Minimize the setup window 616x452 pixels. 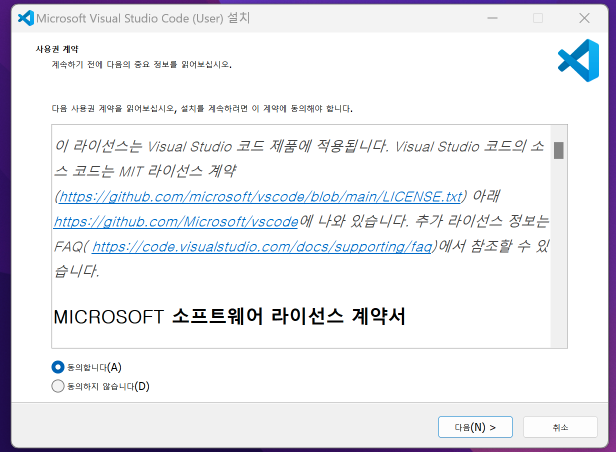click(492, 18)
